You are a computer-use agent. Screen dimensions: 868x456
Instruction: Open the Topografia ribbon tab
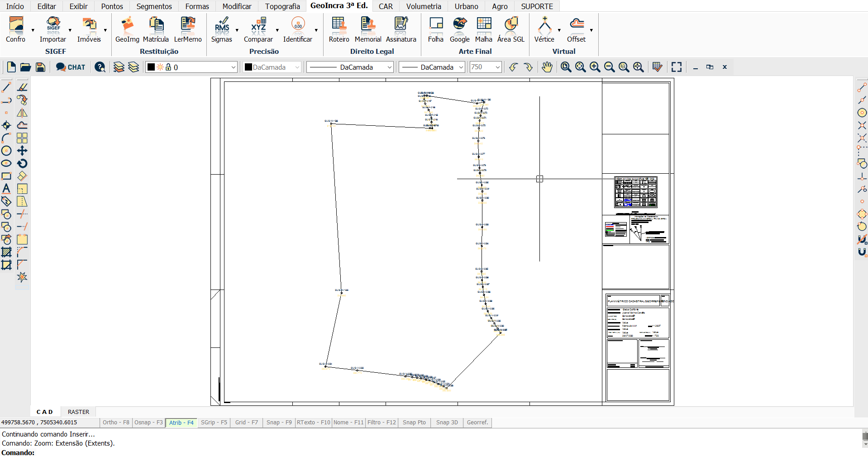[x=282, y=6]
